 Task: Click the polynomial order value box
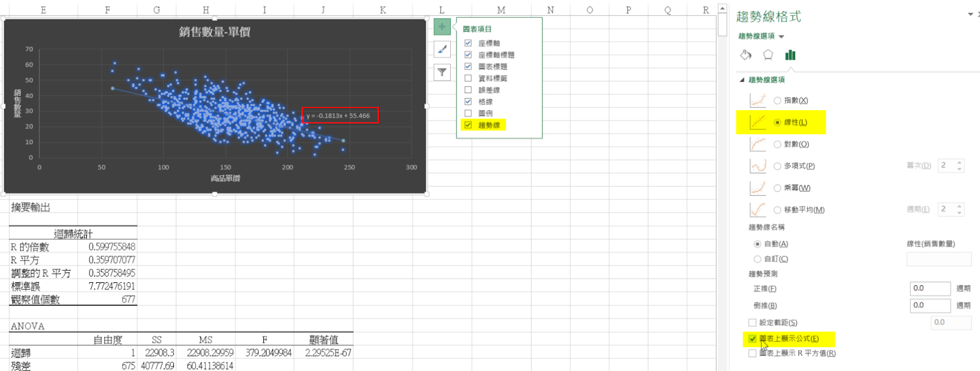(947, 166)
